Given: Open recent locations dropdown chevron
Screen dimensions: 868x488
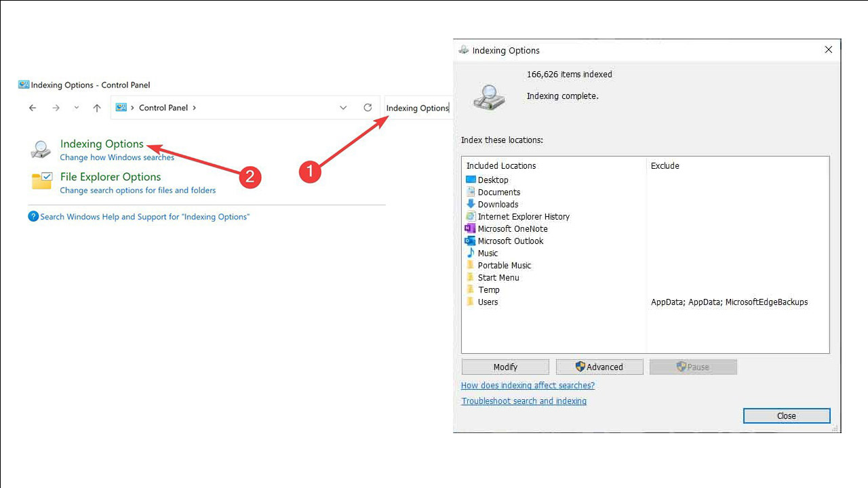Looking at the screenshot, I should [77, 108].
